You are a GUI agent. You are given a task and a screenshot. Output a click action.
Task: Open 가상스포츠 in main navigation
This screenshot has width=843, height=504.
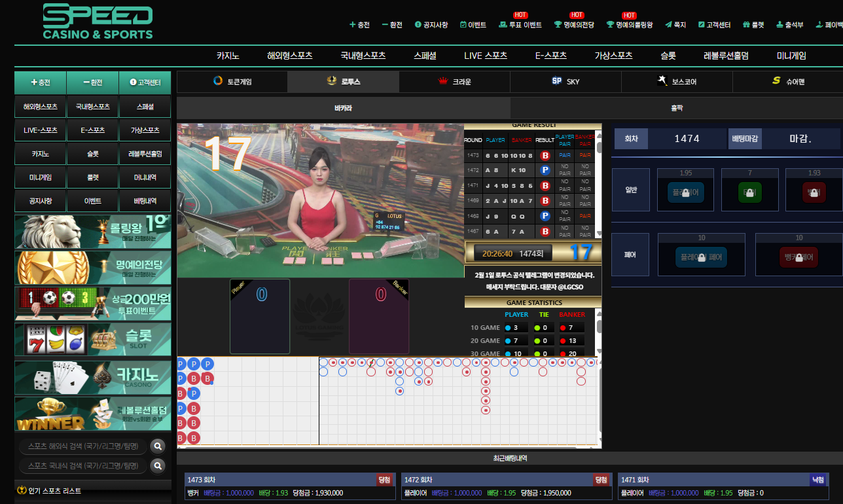click(x=614, y=56)
